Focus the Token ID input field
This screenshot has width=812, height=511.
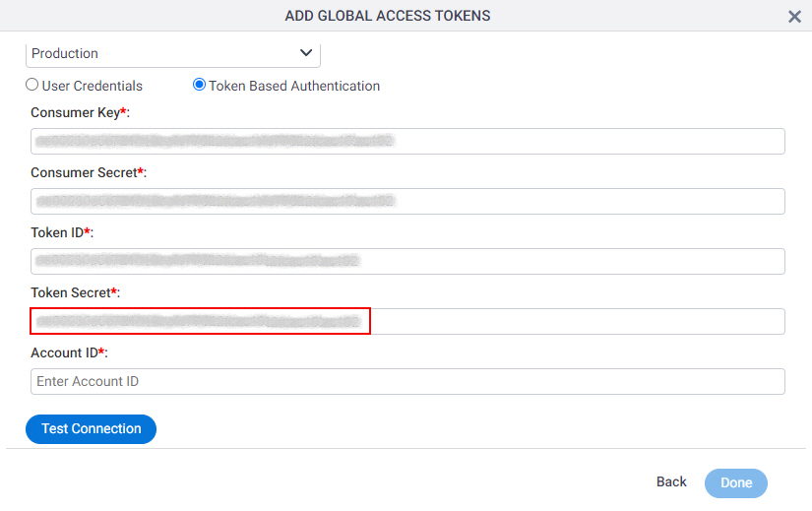(x=407, y=261)
